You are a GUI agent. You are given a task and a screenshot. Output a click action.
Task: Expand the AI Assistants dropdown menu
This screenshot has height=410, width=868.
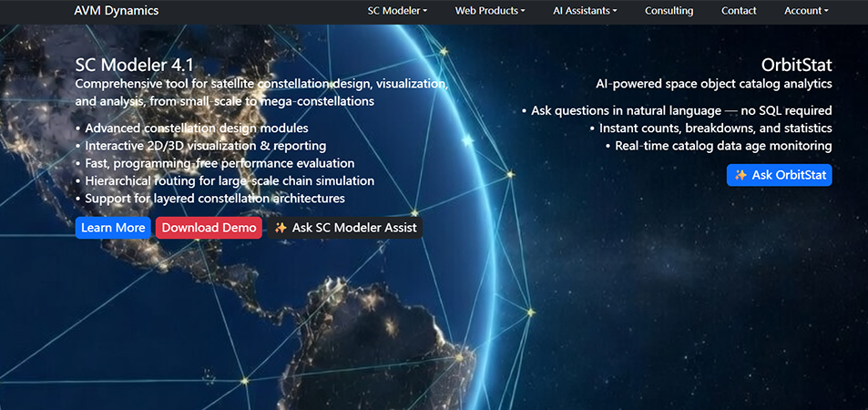click(585, 11)
